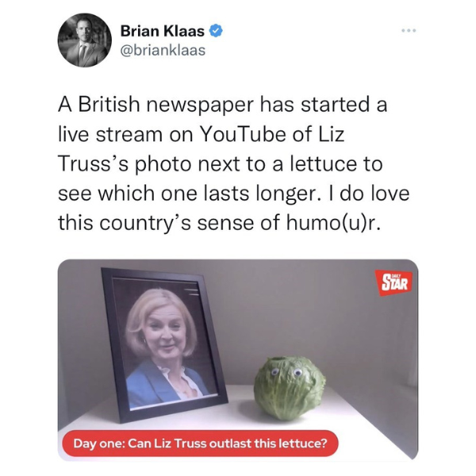Click the lettuce's right googly eye

point(297,372)
